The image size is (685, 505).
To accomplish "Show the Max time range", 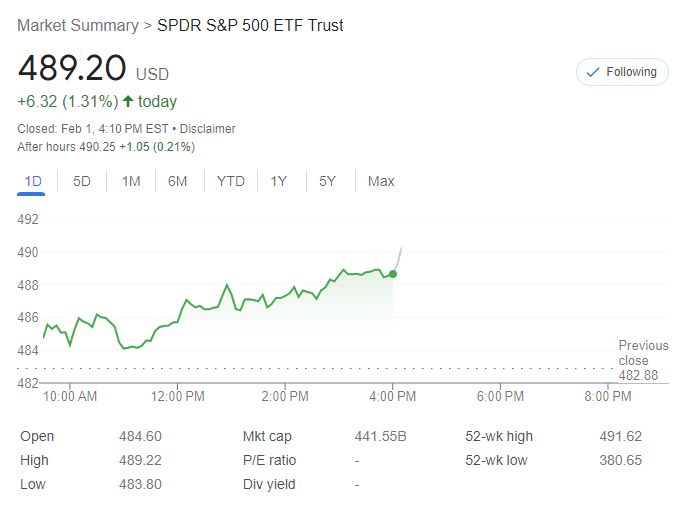I will point(381,181).
